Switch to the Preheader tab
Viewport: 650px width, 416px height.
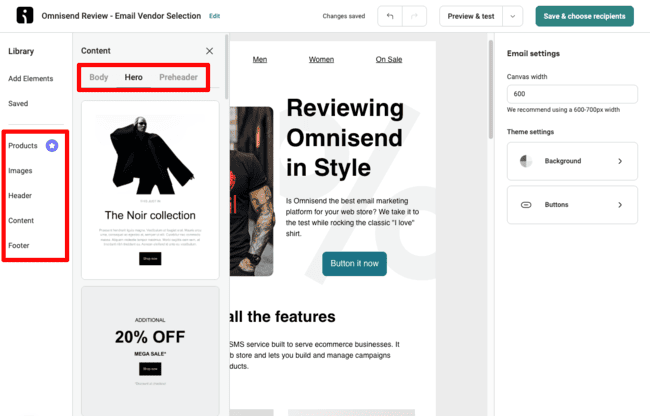pos(178,77)
